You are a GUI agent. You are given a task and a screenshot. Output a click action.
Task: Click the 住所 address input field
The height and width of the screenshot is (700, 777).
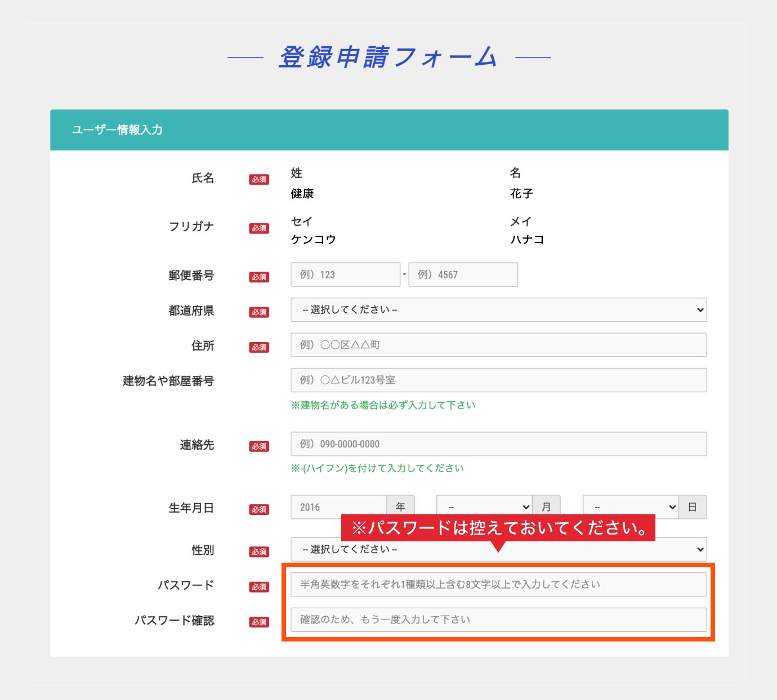coord(498,345)
